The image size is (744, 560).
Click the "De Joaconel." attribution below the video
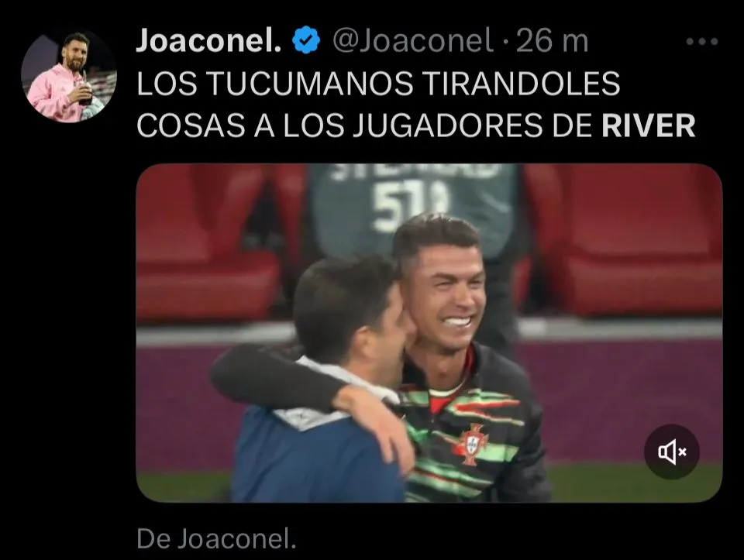tap(216, 538)
